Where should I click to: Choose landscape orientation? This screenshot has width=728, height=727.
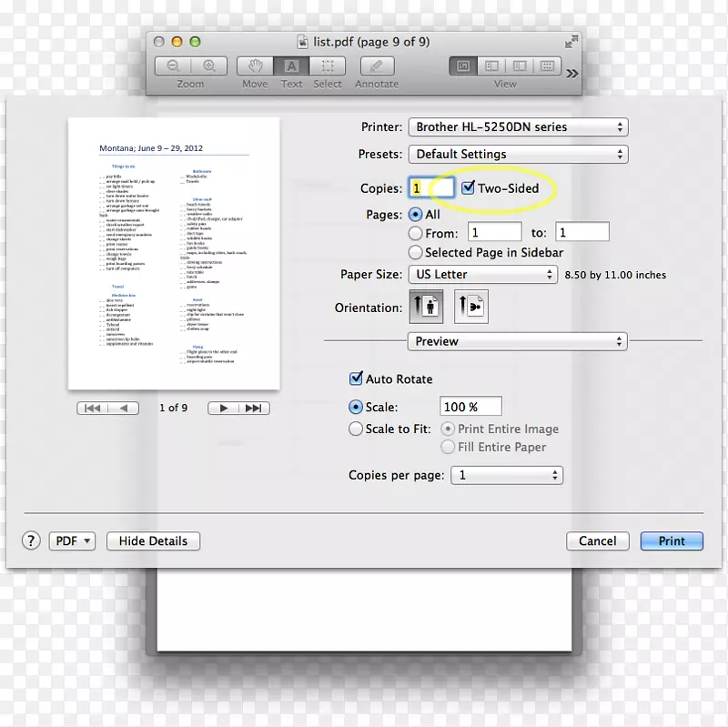[x=470, y=307]
